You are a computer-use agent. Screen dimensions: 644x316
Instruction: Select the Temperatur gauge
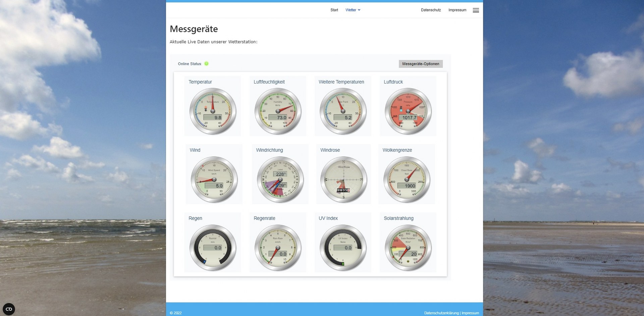pyautogui.click(x=213, y=111)
